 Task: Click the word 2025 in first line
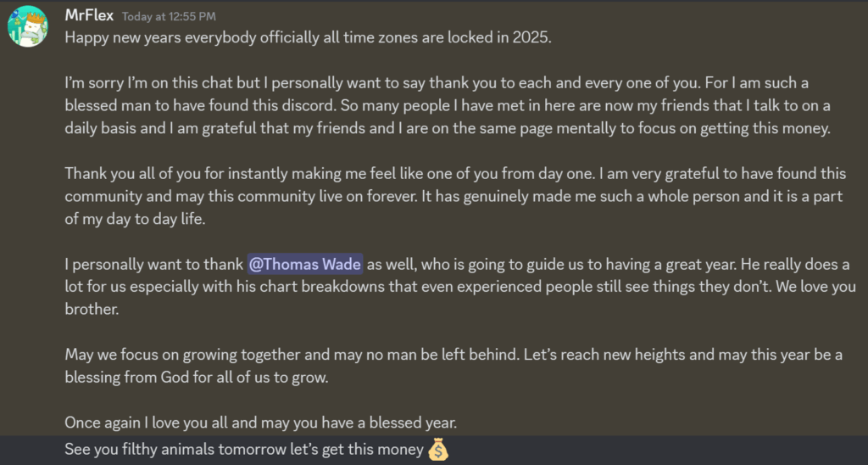(531, 38)
